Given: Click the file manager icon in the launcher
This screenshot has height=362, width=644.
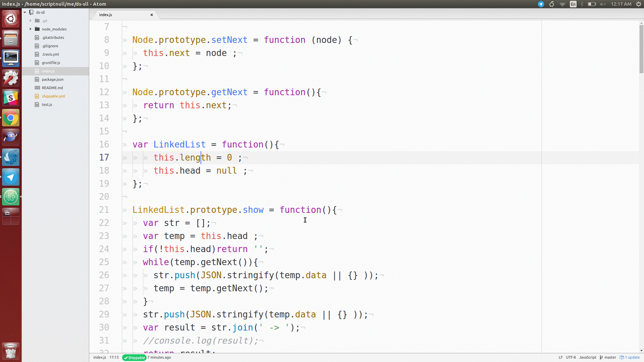Looking at the screenshot, I should point(11,38).
